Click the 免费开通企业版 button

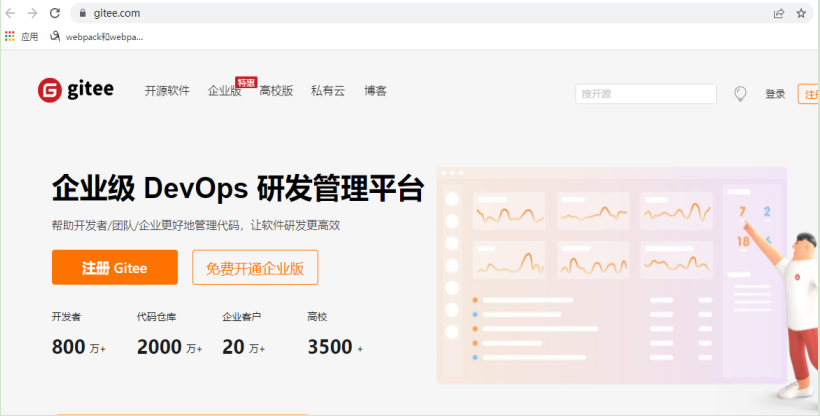(255, 267)
